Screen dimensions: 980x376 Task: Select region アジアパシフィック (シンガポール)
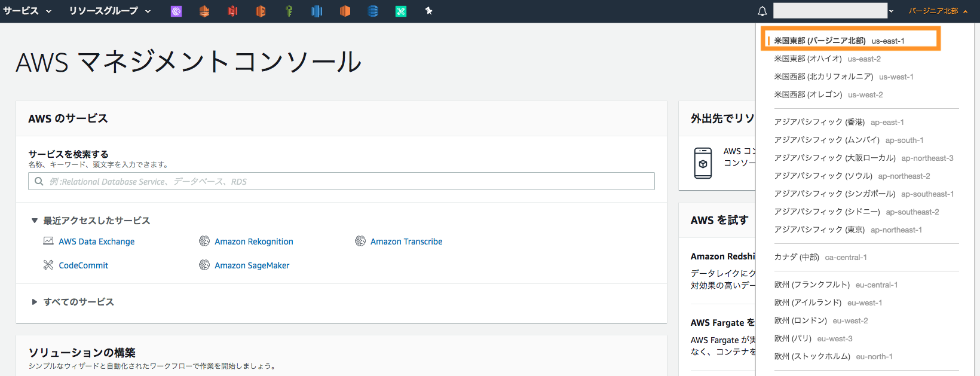863,194
